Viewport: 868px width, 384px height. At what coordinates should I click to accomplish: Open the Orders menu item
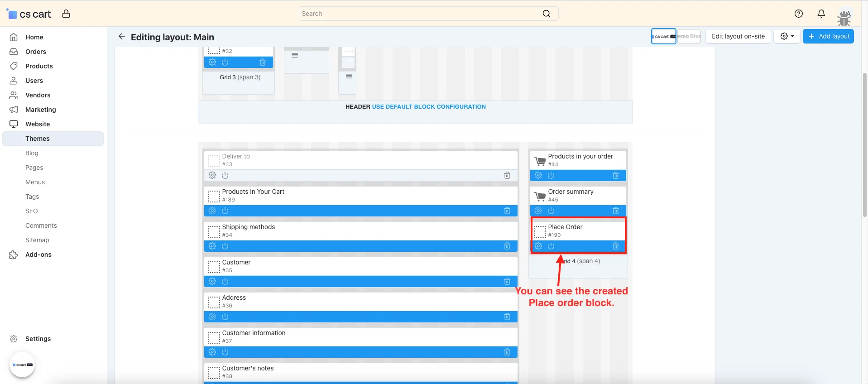[x=36, y=52]
